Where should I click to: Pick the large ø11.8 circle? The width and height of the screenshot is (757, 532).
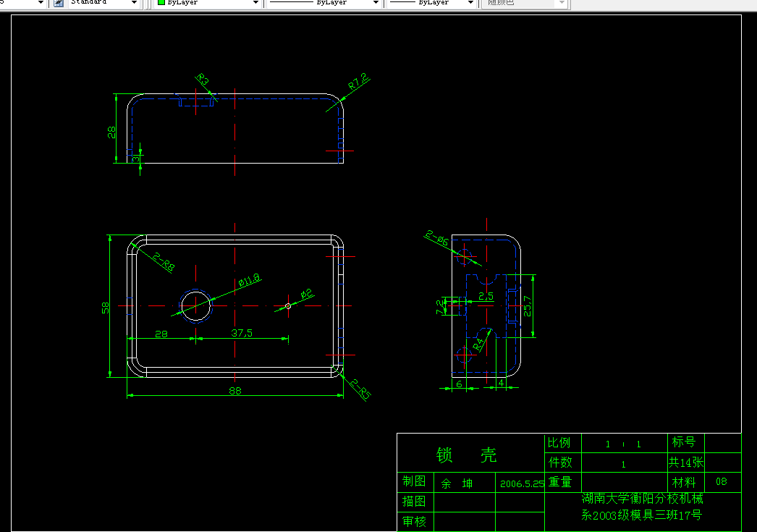(196, 305)
